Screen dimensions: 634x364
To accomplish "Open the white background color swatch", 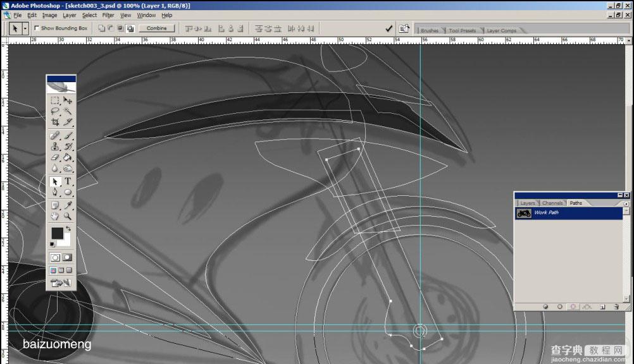I will tap(66, 242).
